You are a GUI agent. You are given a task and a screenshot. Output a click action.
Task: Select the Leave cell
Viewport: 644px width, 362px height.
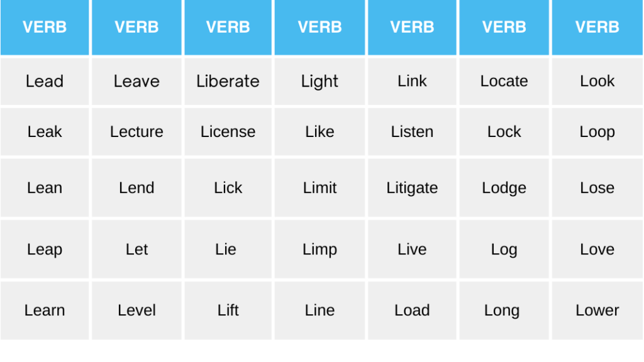pos(136,81)
